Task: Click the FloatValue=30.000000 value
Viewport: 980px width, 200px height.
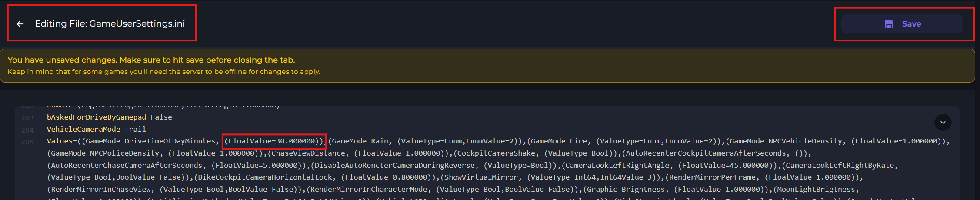Action: pos(273,141)
